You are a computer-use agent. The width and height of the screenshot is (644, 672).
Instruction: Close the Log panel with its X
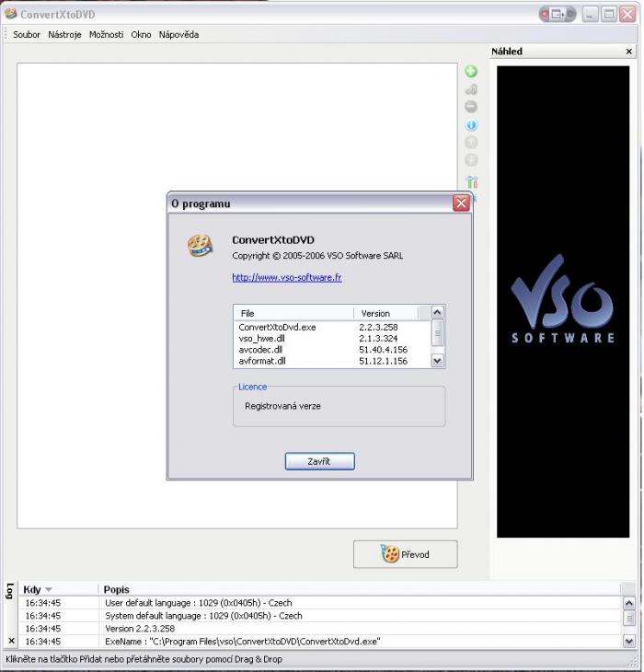click(11, 641)
